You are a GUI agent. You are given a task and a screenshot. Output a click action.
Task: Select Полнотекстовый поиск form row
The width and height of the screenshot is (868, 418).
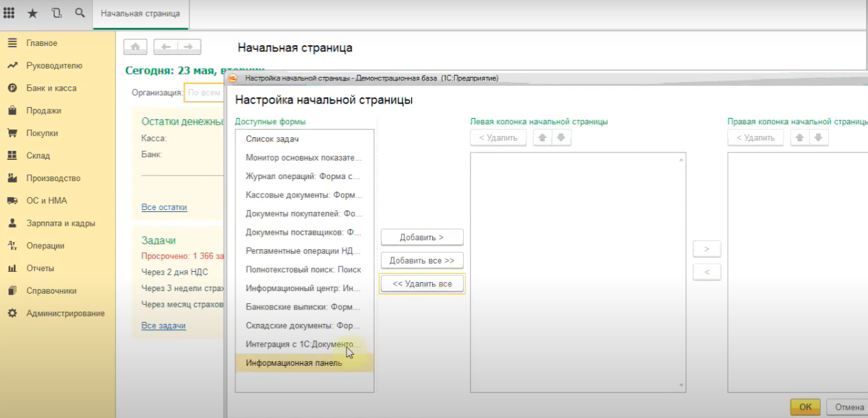click(305, 270)
